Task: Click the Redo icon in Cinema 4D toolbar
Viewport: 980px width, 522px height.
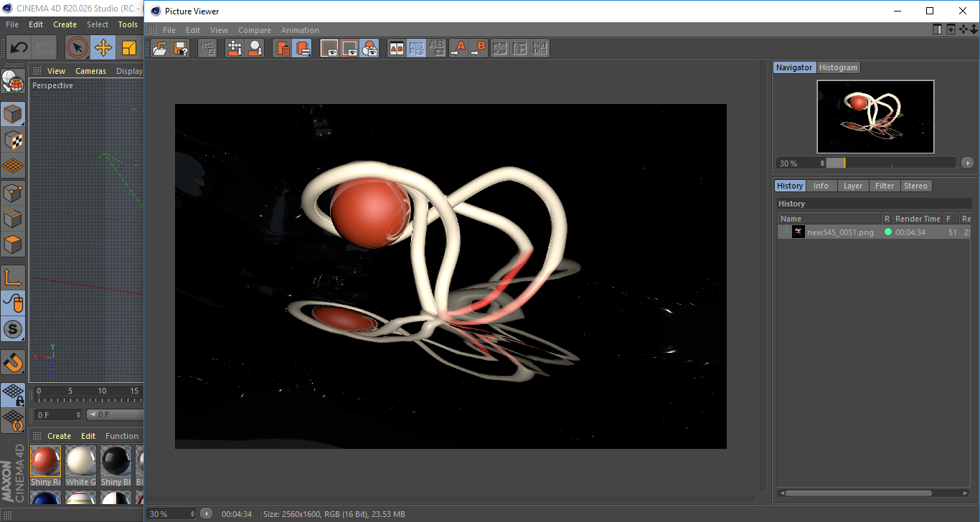Action: (44, 48)
